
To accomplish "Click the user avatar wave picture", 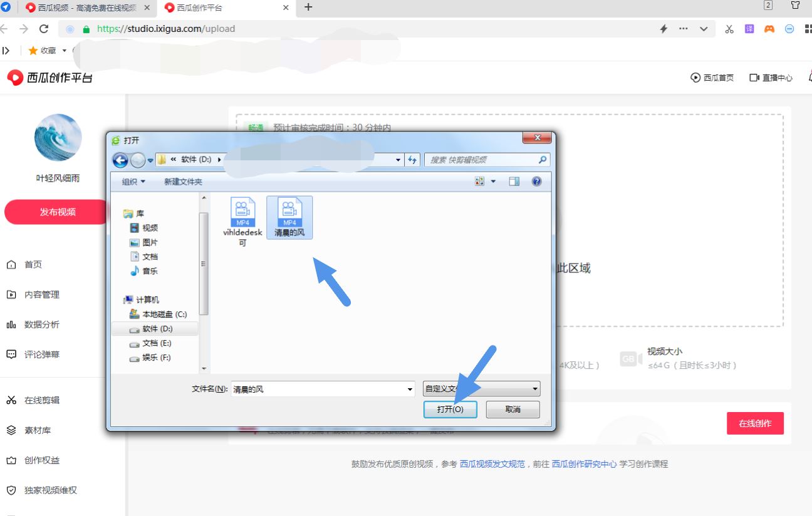I will click(58, 138).
